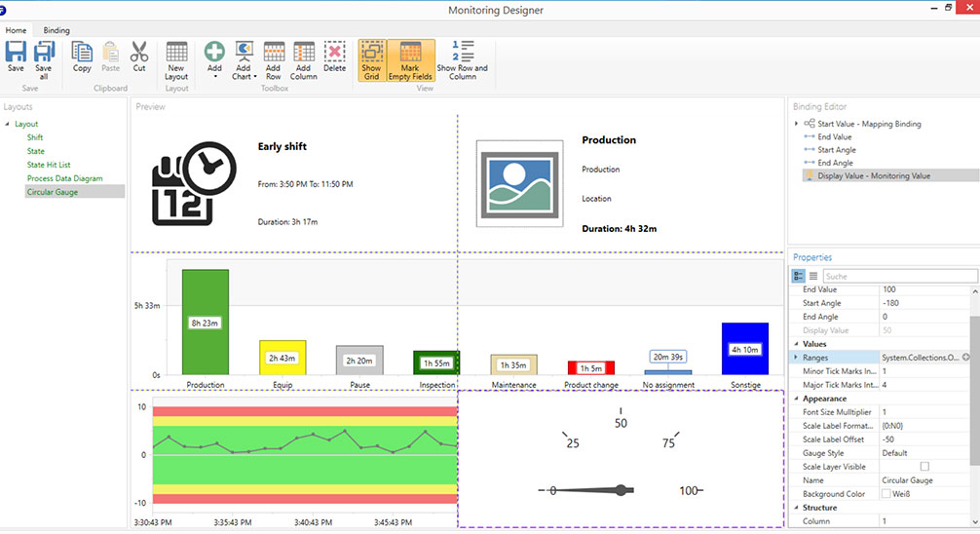Open the Add dropdown arrow
980x534 pixels.
click(x=215, y=77)
